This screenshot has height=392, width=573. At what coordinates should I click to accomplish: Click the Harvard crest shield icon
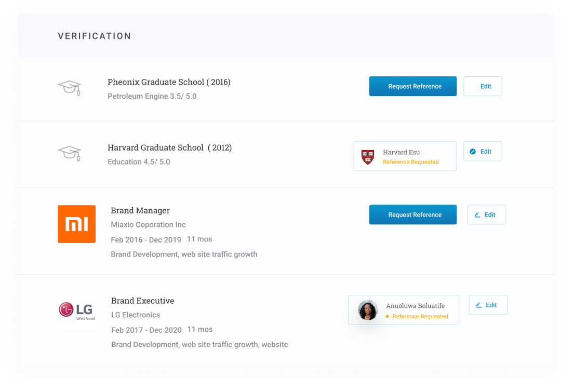coord(368,156)
